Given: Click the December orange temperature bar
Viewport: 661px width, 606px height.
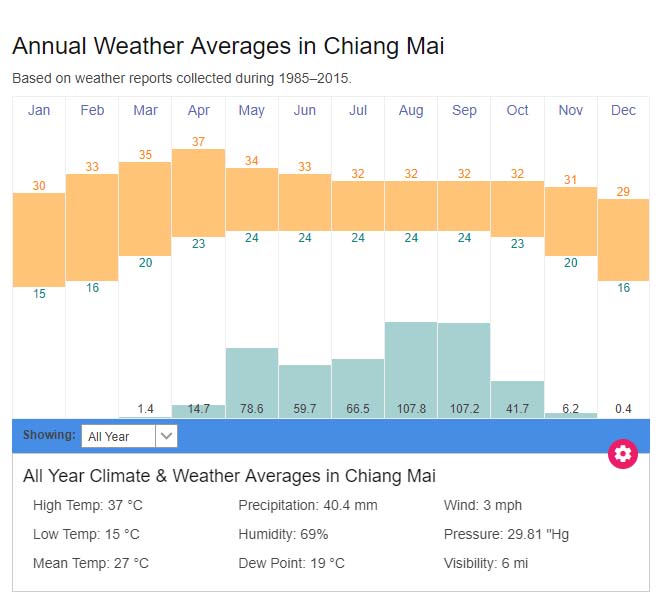Looking at the screenshot, I should [x=623, y=239].
